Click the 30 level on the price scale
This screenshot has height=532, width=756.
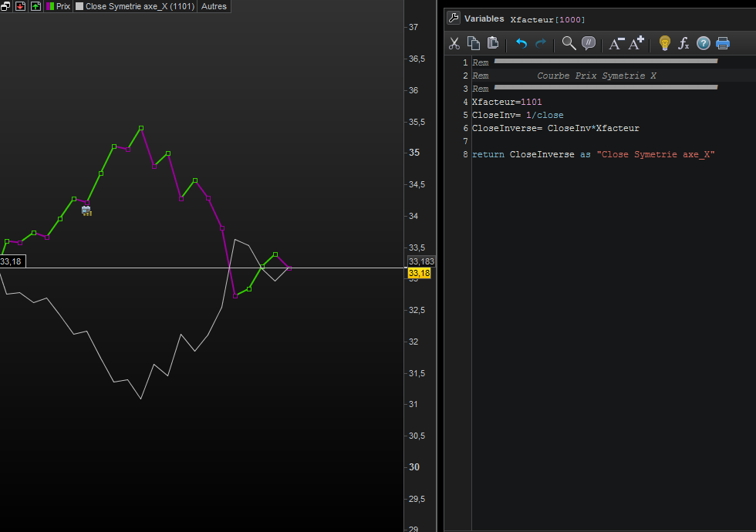tap(414, 467)
